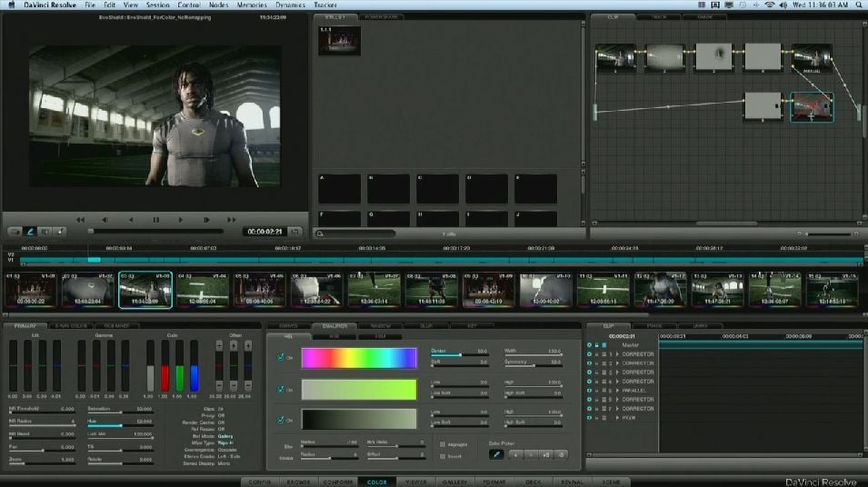Screen dimensions: 868x487
Task: Click the fourth viewer mode icon below the viewer
Action: tap(60, 232)
